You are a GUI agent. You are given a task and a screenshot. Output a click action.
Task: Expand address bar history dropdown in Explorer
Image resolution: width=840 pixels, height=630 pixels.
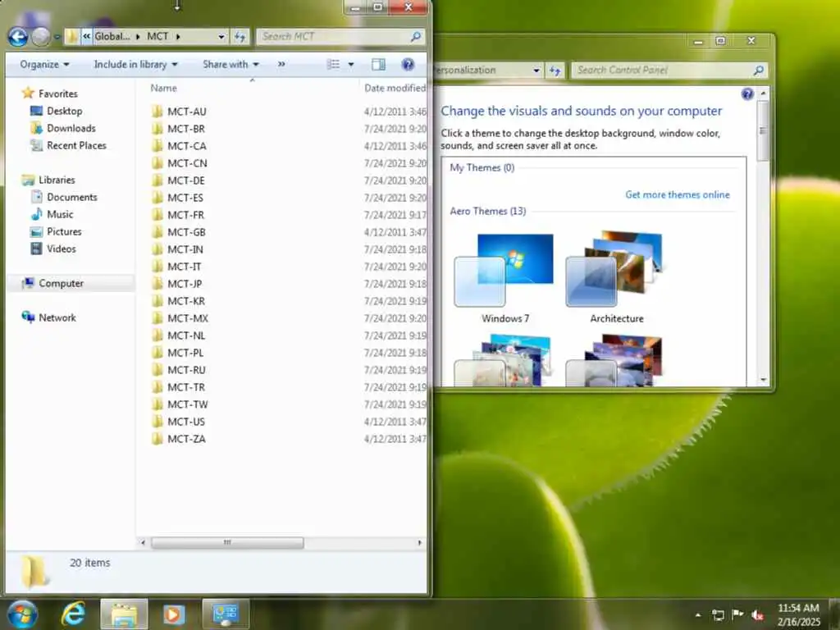coord(221,36)
